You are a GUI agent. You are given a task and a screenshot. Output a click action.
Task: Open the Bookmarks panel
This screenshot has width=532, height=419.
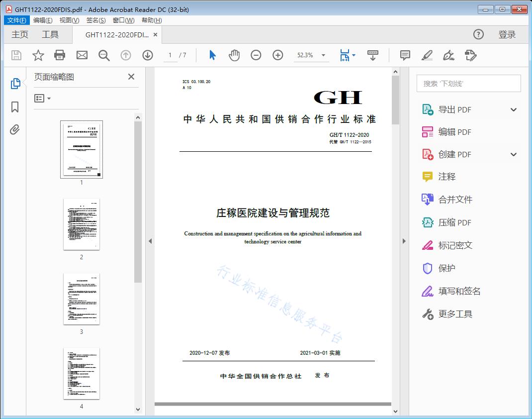[x=14, y=107]
